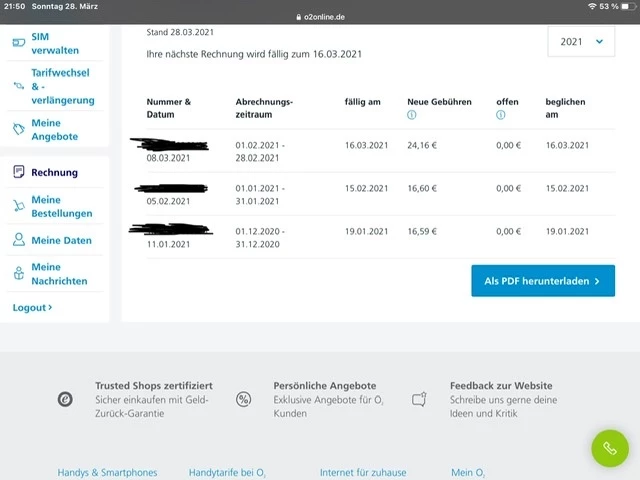Screen dimensions: 640x480
Task: Open the Internet für zuhause footer link
Action: click(364, 472)
